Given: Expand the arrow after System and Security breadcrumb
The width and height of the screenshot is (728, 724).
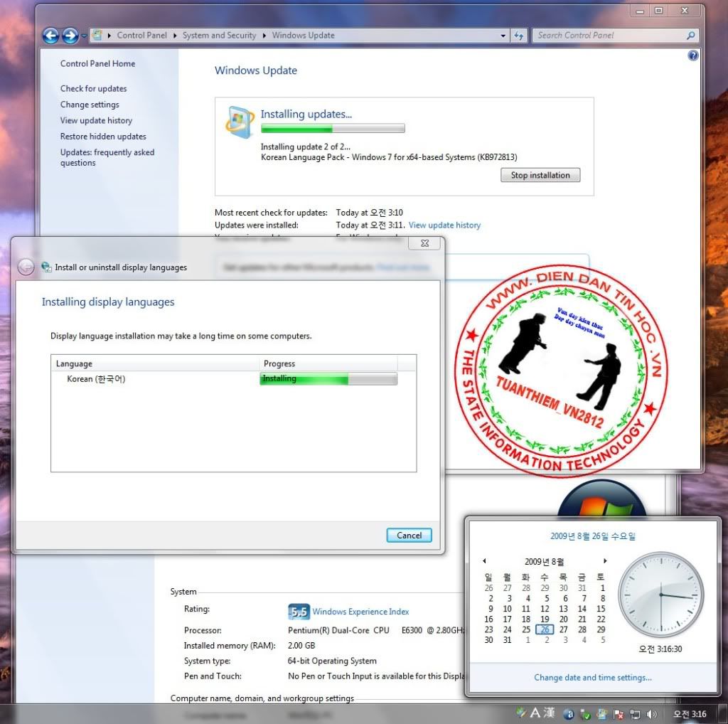Looking at the screenshot, I should (x=264, y=36).
